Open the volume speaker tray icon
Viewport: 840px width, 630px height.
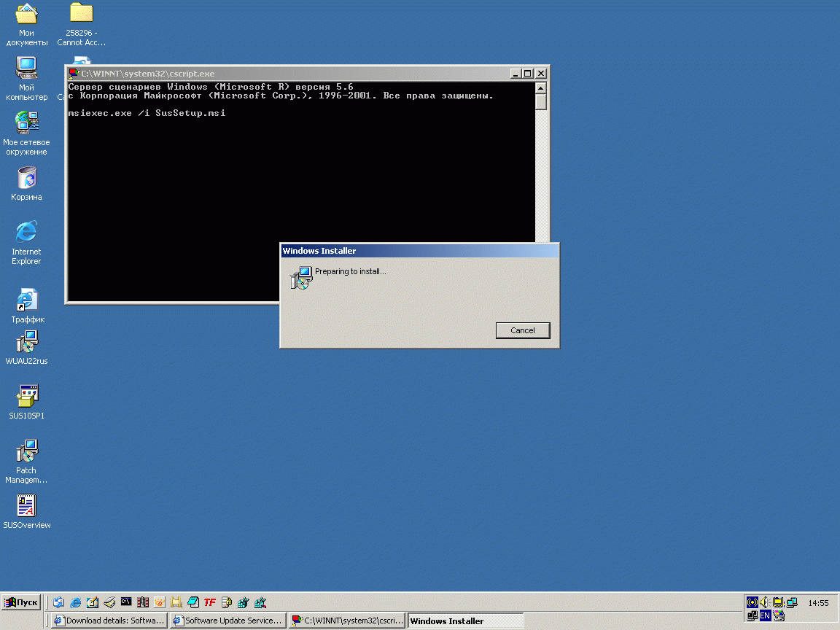tap(765, 602)
